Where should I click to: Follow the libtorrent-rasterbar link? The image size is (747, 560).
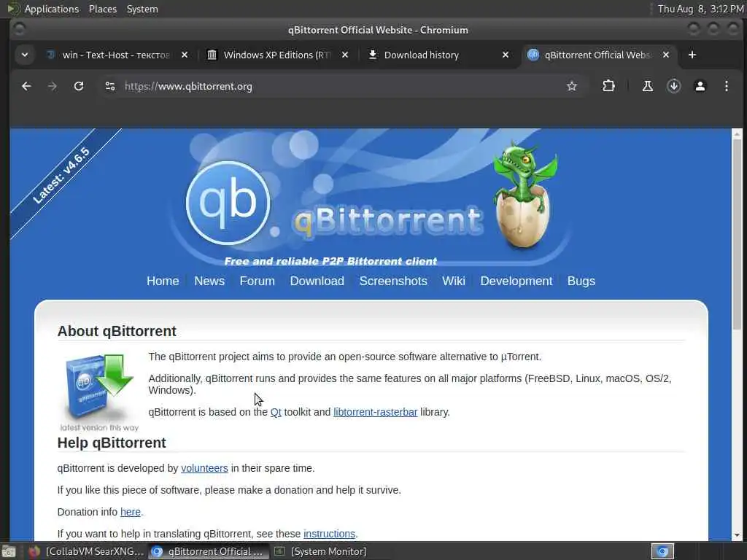point(376,412)
